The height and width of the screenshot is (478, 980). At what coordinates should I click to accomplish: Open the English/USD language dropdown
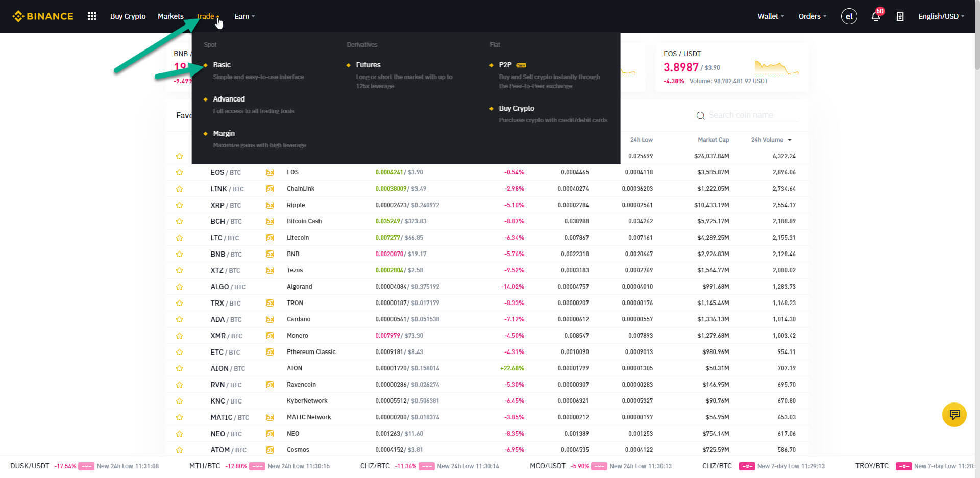(941, 16)
